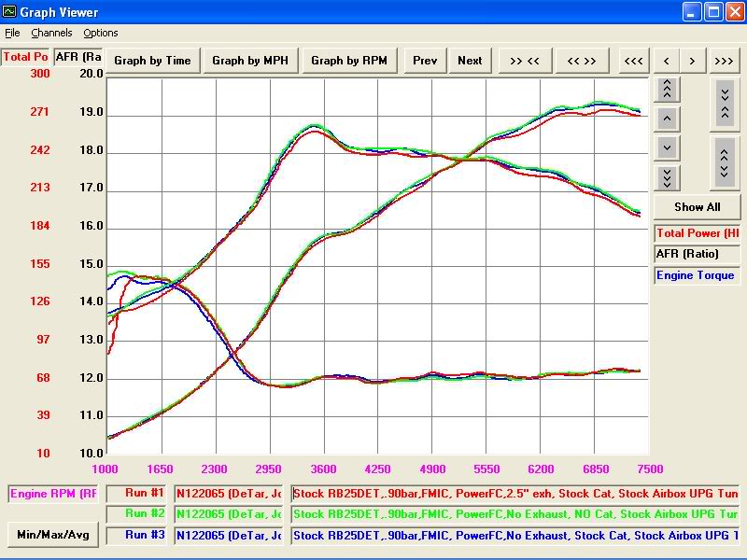This screenshot has height=560, width=747.
Task: Select the Run #2 label
Action: (x=136, y=514)
